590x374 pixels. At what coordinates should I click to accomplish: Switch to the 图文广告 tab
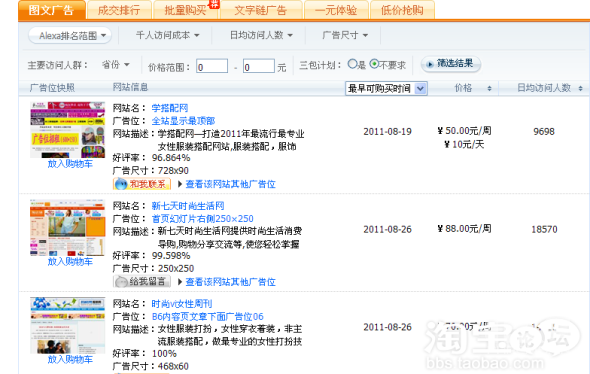point(52,10)
